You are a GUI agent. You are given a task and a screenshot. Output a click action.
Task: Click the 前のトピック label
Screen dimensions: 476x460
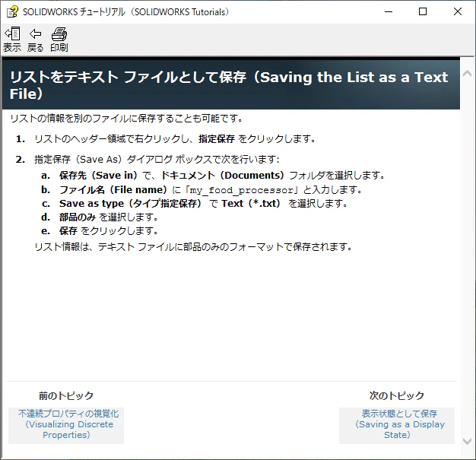(66, 395)
